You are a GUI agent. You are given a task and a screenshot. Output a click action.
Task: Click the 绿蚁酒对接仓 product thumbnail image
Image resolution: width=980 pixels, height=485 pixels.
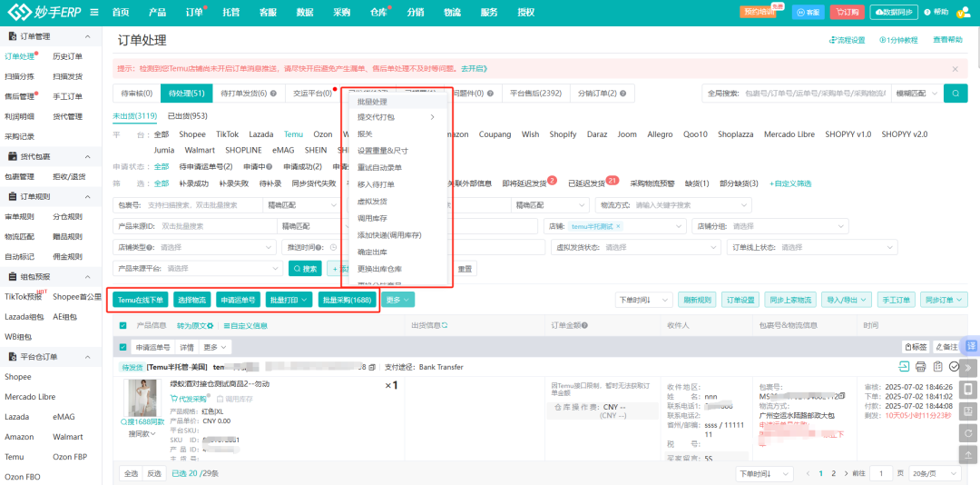pyautogui.click(x=142, y=397)
